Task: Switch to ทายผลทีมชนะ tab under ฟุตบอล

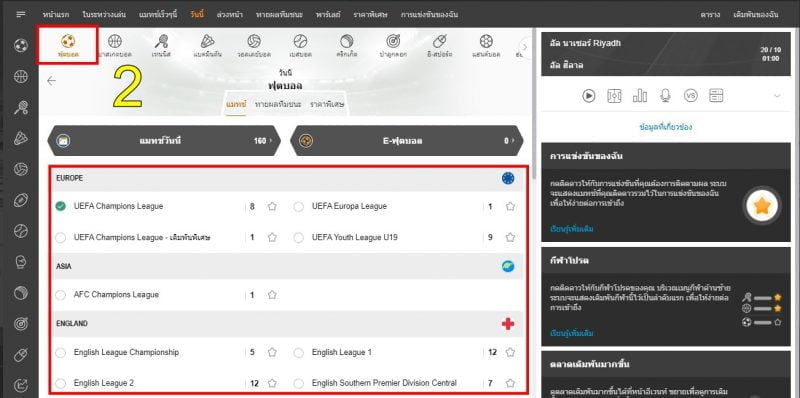Action: tap(278, 104)
